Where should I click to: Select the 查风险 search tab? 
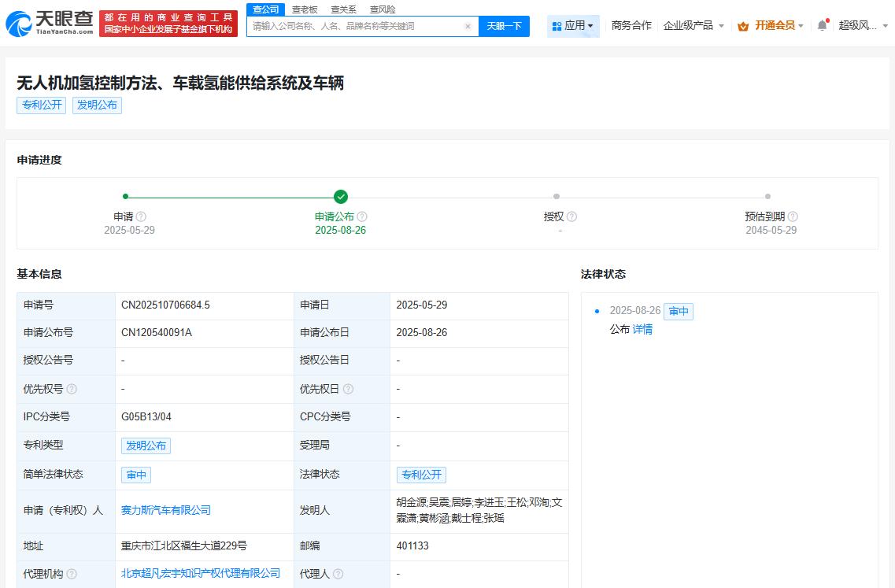[383, 9]
